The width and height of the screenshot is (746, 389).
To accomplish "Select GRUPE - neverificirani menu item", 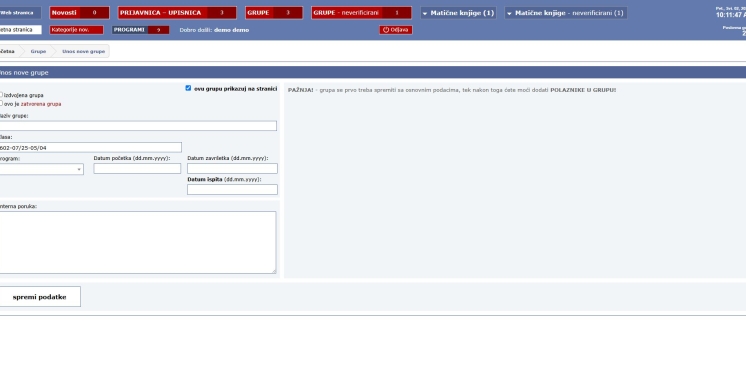I will (361, 13).
